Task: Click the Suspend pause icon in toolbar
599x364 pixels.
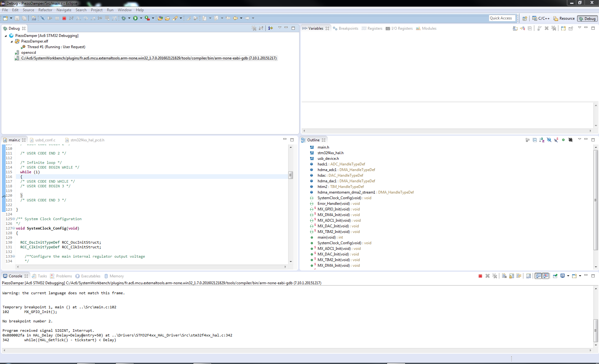Action: coord(57,18)
